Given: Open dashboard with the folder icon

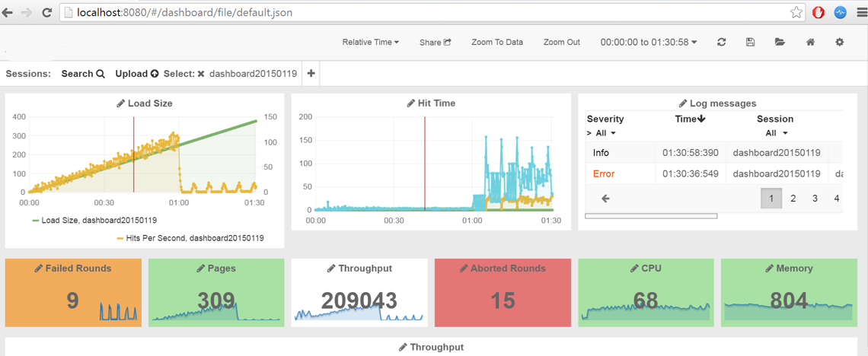Looking at the screenshot, I should pos(780,42).
